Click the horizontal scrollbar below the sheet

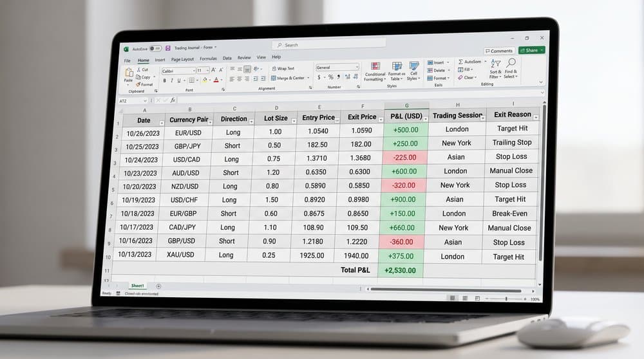click(446, 290)
